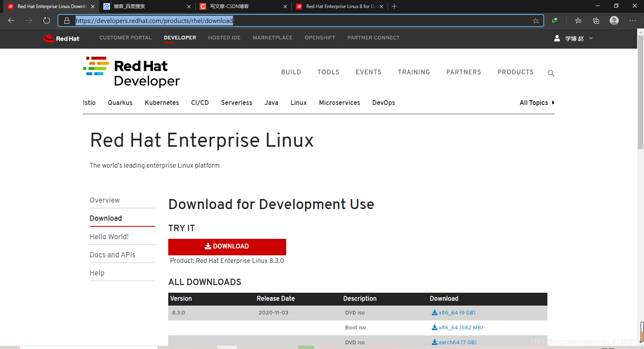
Task: Expand the All Topics menu
Action: point(537,103)
